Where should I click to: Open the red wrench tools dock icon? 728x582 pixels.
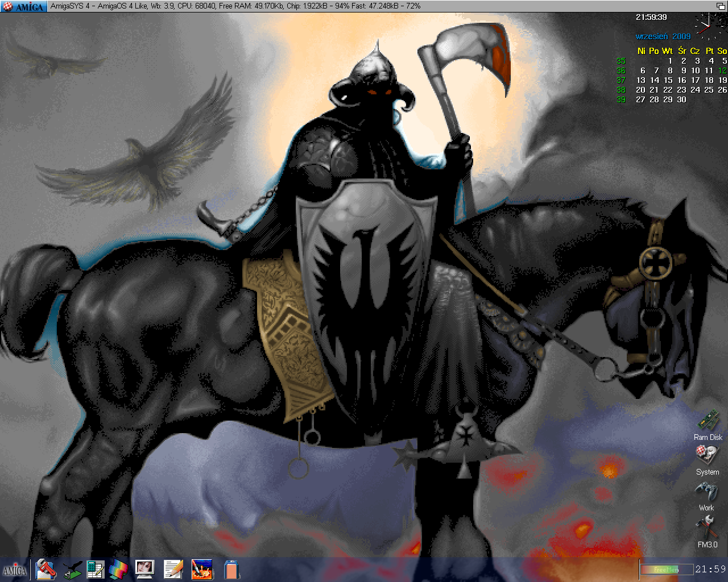(x=45, y=569)
